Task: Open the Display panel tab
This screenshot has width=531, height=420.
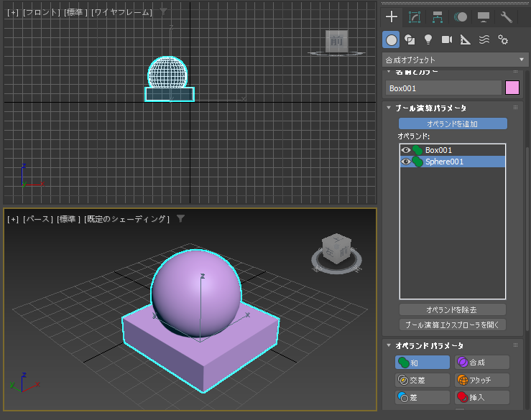Action: [x=484, y=17]
